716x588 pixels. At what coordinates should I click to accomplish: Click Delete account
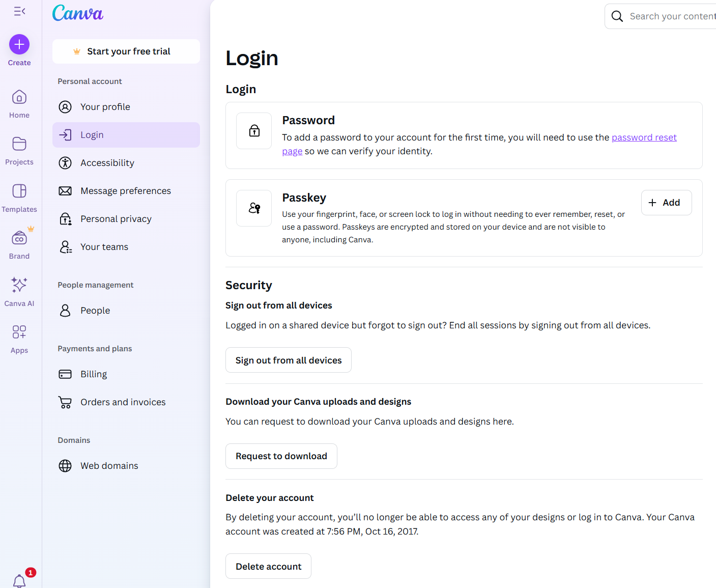(x=268, y=566)
